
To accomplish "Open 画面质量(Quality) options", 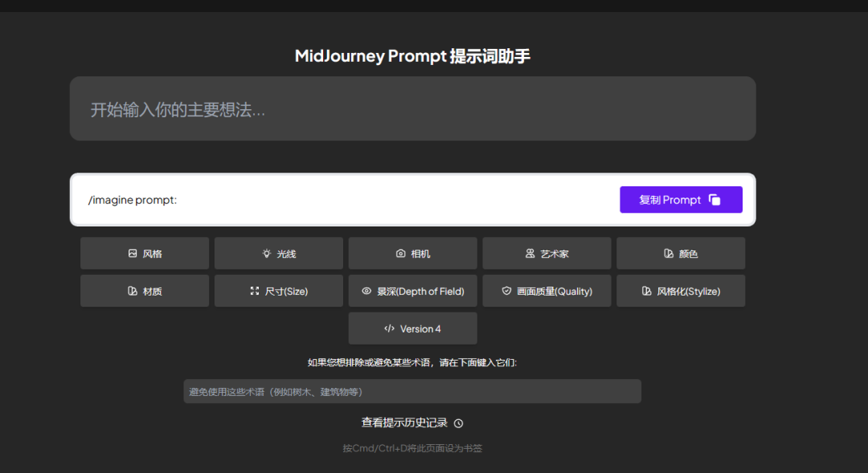I will point(547,291).
